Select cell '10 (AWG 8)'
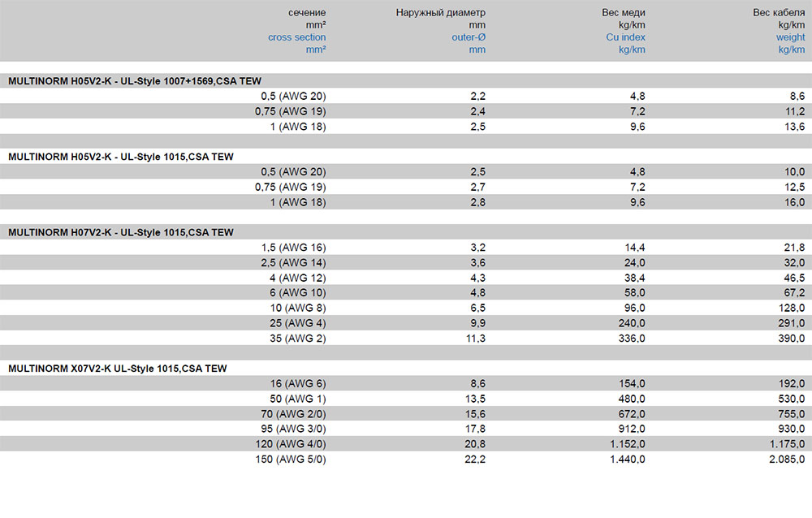 pyautogui.click(x=298, y=308)
